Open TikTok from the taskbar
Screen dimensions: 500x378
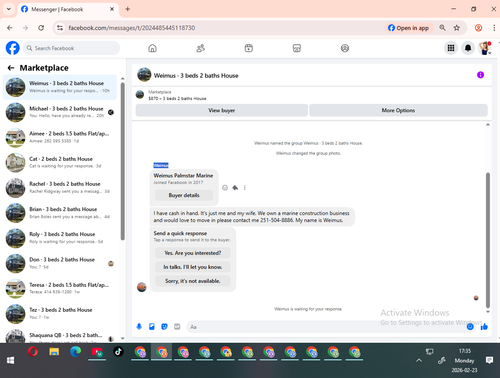(118, 352)
